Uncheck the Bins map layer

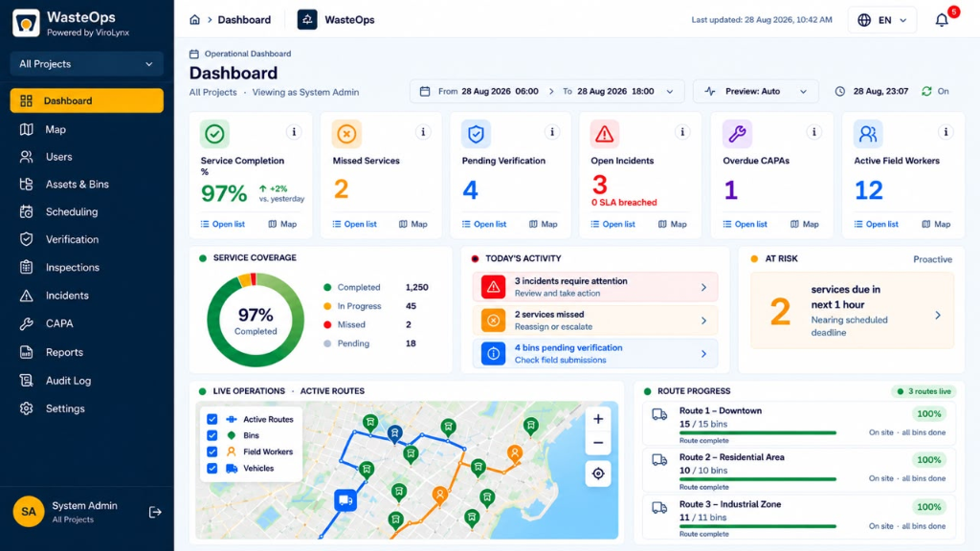point(212,435)
